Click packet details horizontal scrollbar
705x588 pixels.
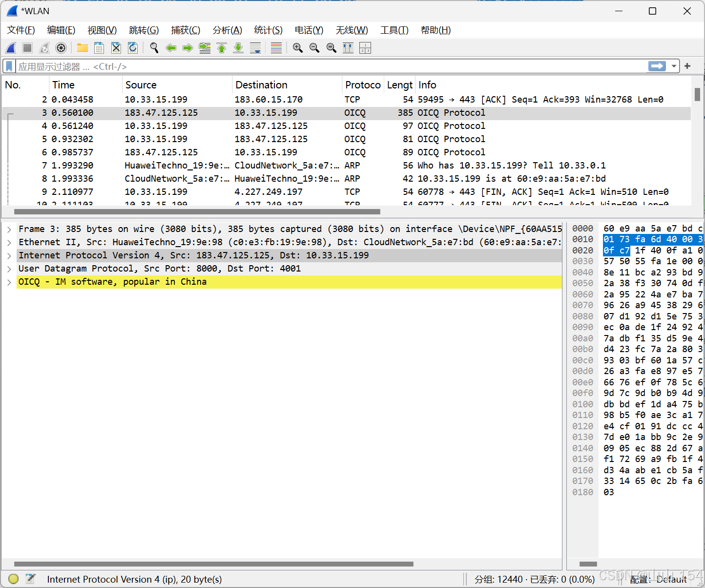[x=214, y=564]
